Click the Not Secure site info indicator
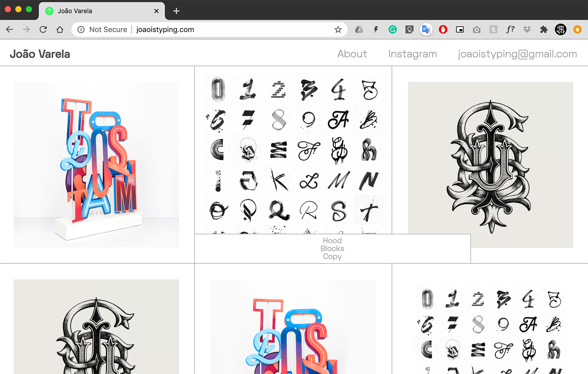This screenshot has height=374, width=588. tap(102, 30)
